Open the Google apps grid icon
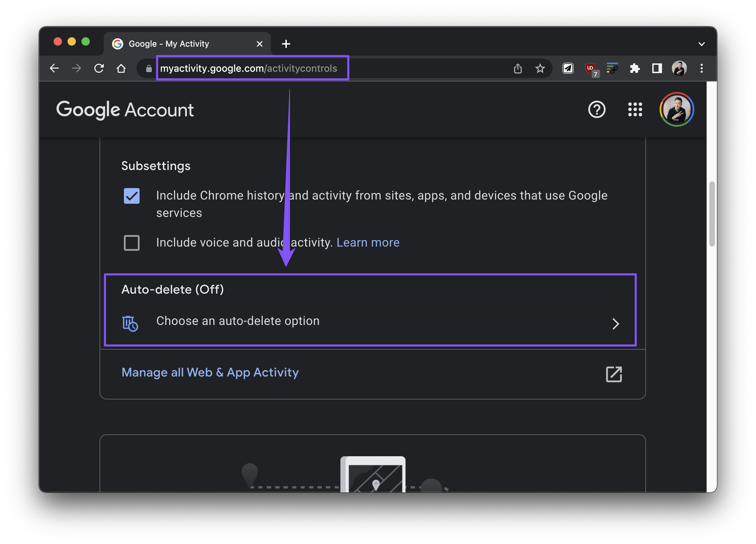Screen dimensions: 756x544 (x=635, y=109)
